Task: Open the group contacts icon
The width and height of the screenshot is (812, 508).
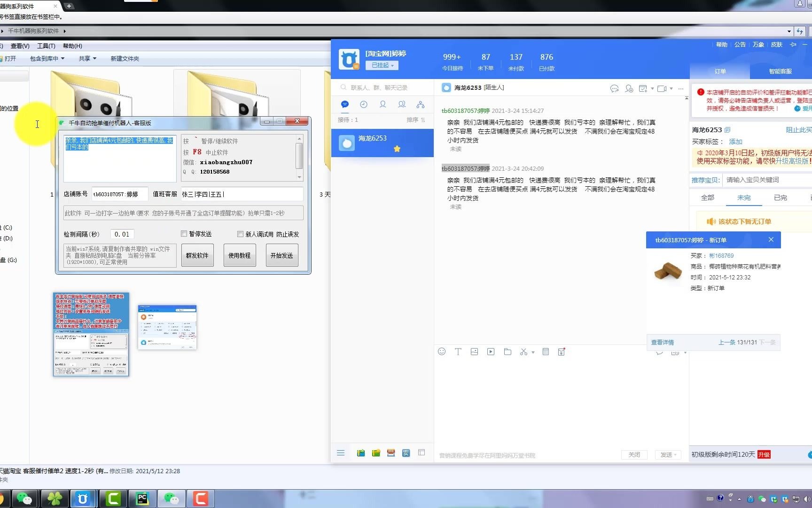Action: (x=402, y=104)
